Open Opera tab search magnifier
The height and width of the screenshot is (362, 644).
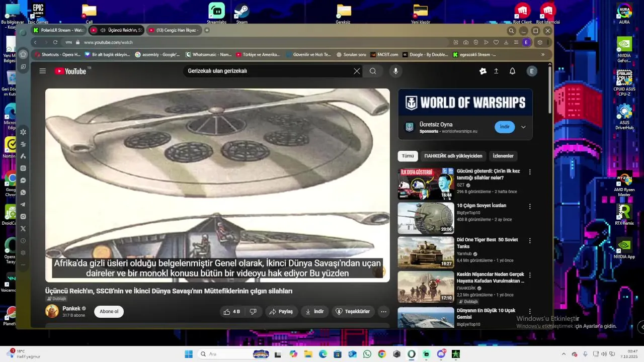tap(511, 31)
